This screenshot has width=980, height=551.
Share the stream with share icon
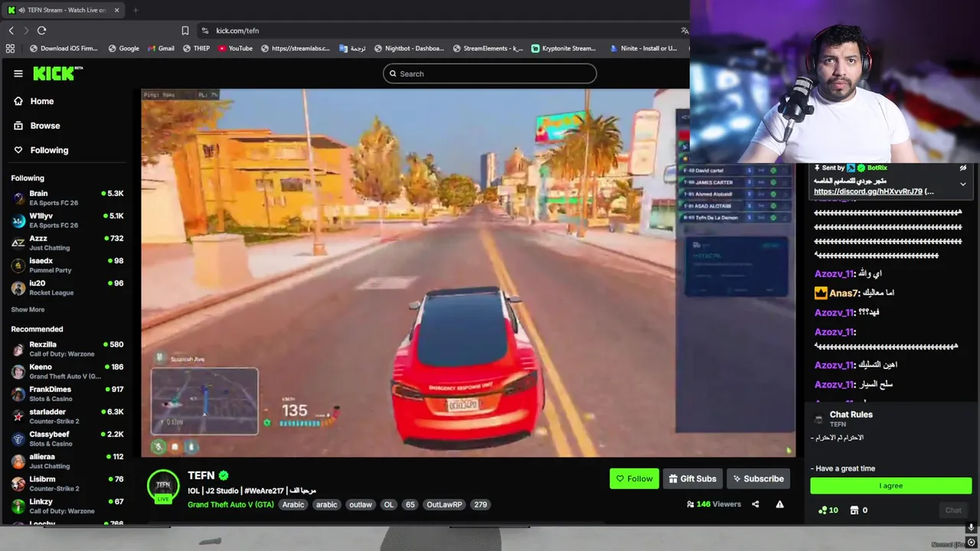(755, 504)
